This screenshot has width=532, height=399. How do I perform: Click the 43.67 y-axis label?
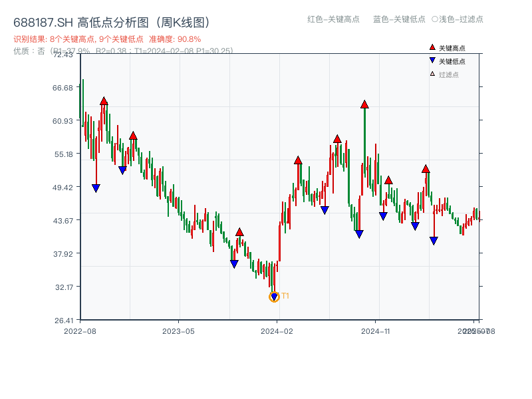(63, 221)
